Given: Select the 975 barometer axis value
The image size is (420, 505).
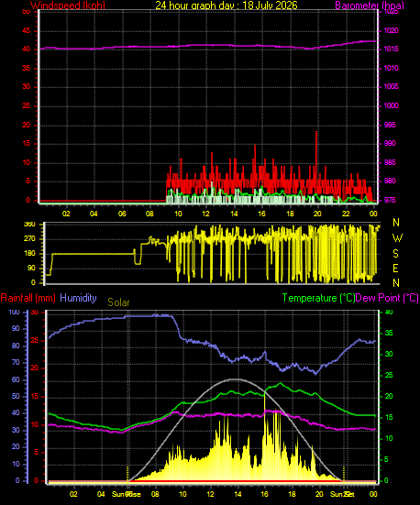Looking at the screenshot, I should click(x=390, y=200).
